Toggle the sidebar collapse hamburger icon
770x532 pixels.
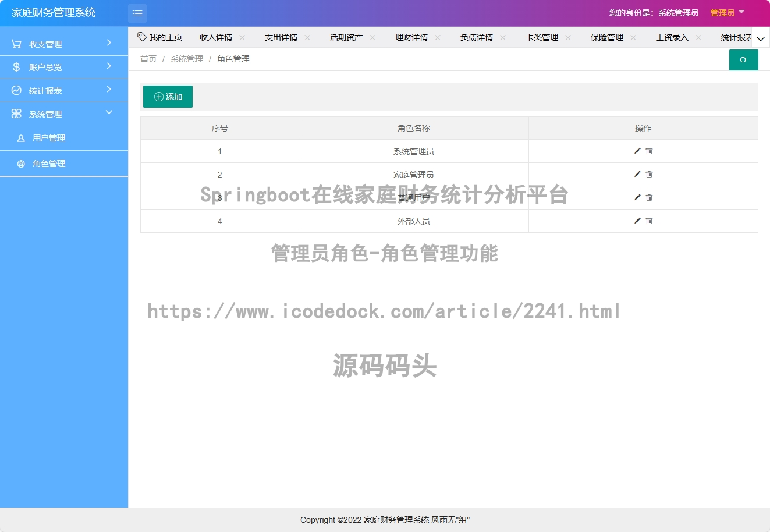click(137, 13)
